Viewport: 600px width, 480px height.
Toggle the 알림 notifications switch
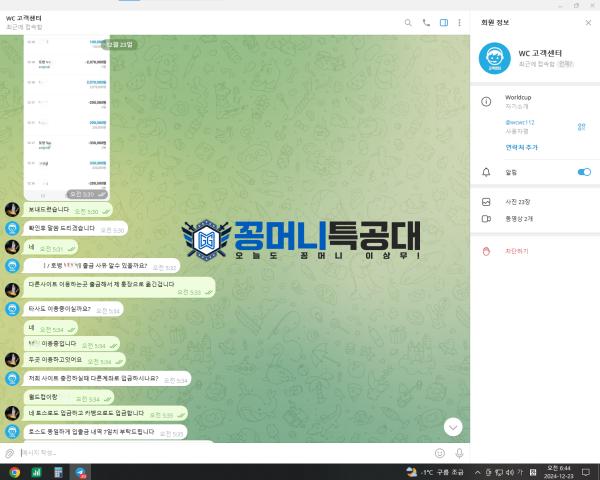tap(584, 172)
